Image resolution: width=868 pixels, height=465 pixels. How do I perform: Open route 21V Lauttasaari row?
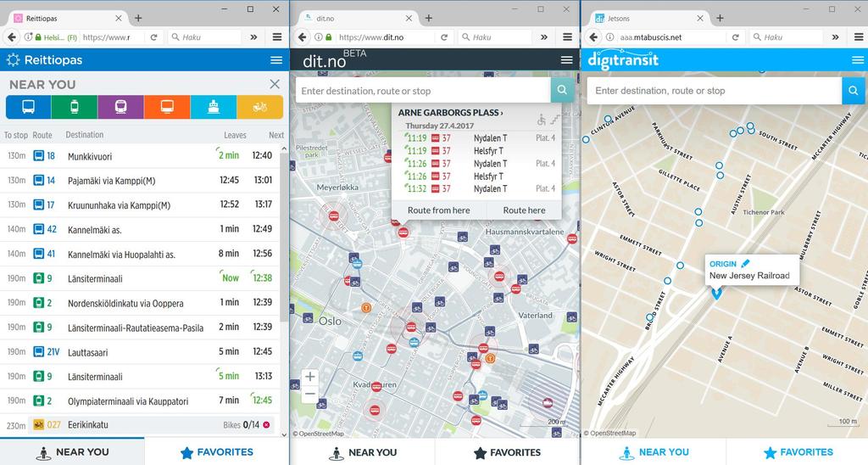(x=140, y=351)
